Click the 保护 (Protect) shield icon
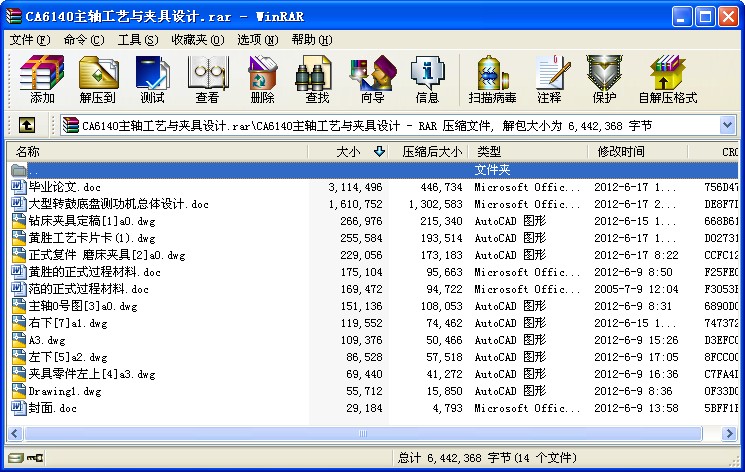This screenshot has height=472, width=745. pyautogui.click(x=604, y=72)
